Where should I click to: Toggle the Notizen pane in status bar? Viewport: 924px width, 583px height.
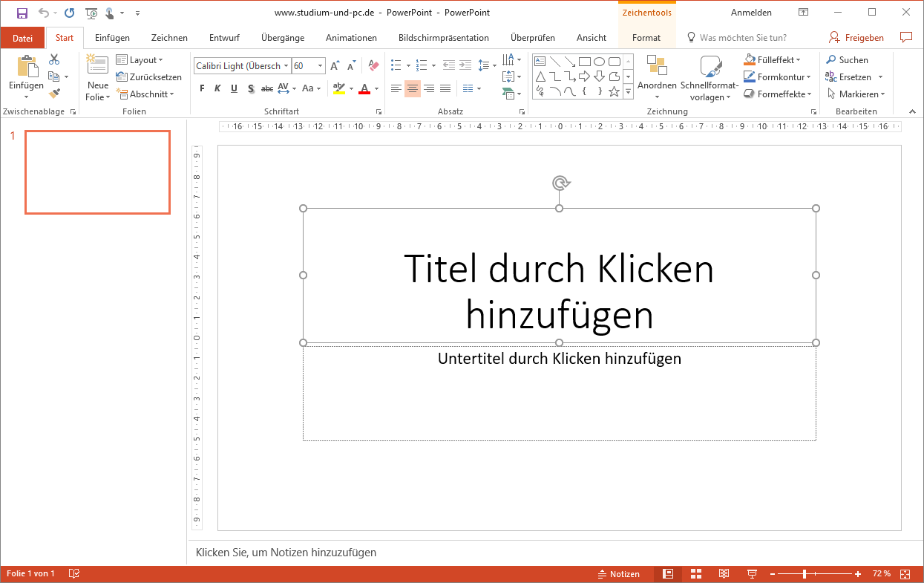point(619,574)
